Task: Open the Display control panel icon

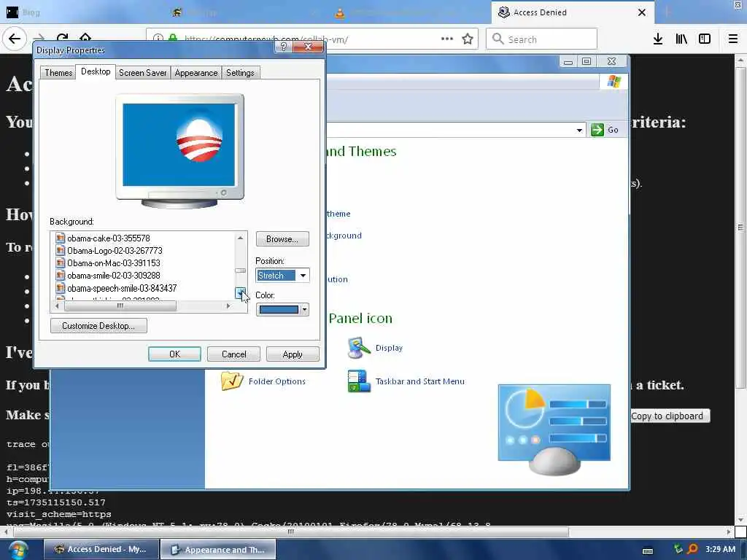Action: tap(359, 348)
